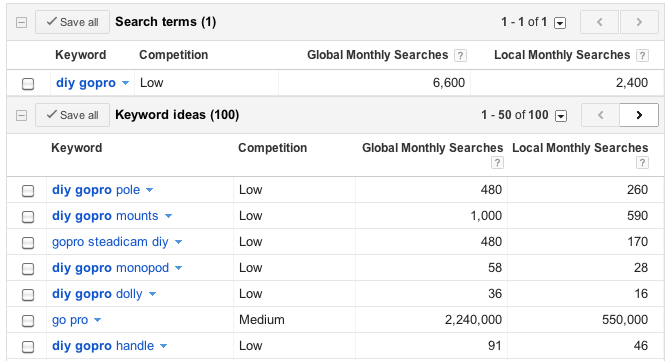The width and height of the screenshot is (672, 361).
Task: Sort Search terms by Global Monthly Searches header
Action: 378,55
